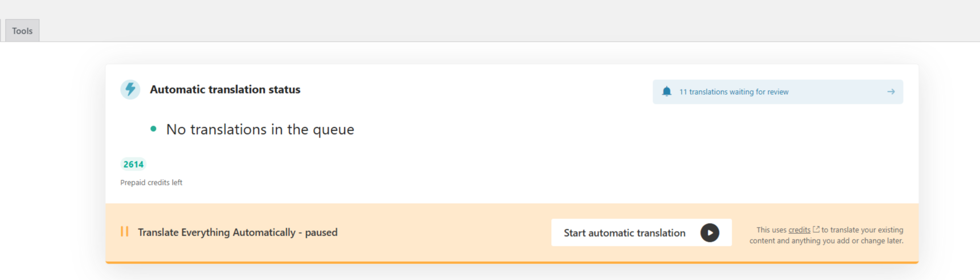Click the orange bar under paused banner
Image resolution: width=980 pixels, height=280 pixels.
(512, 262)
